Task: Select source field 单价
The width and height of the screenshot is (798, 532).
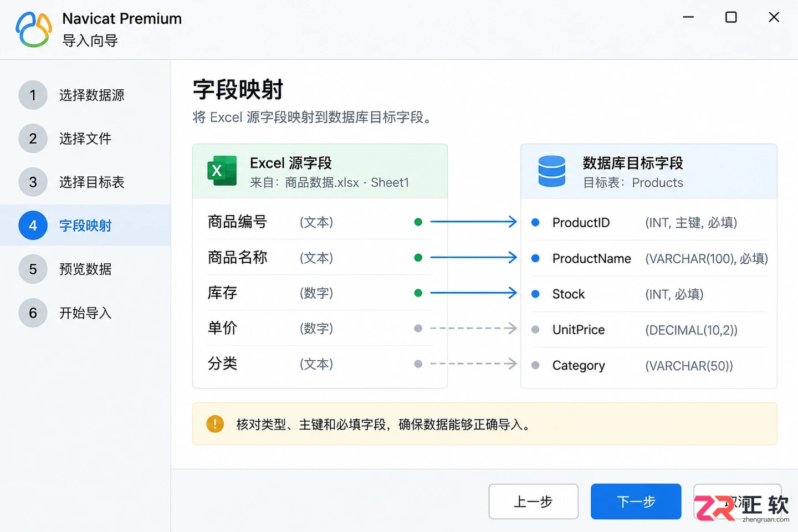Action: coord(222,329)
